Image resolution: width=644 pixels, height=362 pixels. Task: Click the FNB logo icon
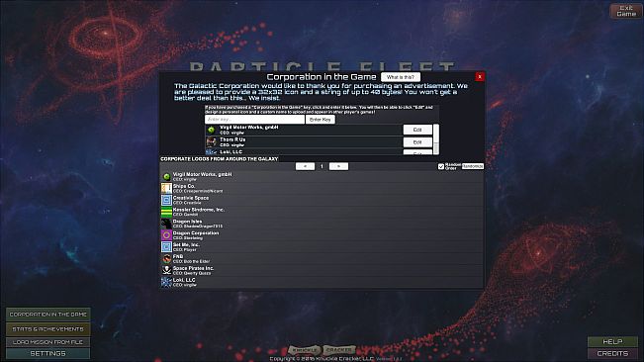coord(166,258)
